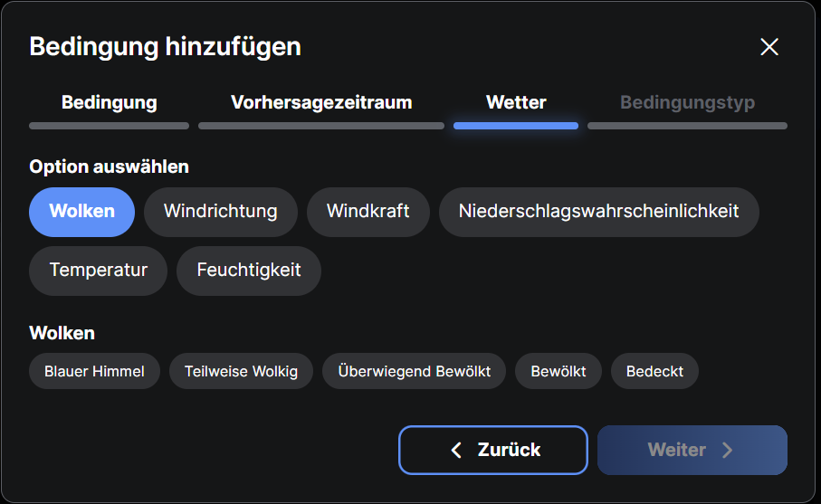
Task: Click the Zurück button
Action: tap(493, 450)
